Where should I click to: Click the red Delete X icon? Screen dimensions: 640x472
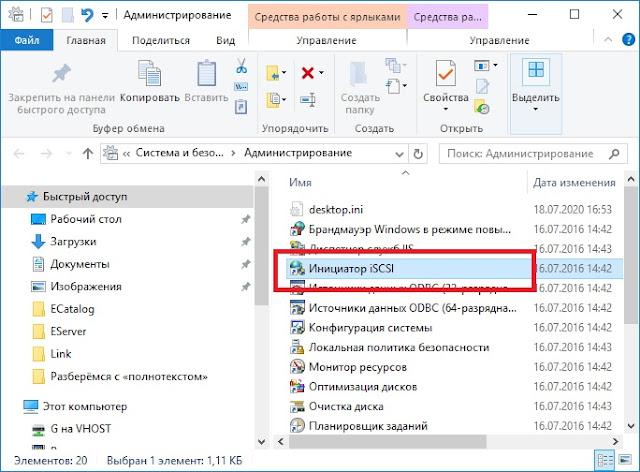(x=307, y=73)
